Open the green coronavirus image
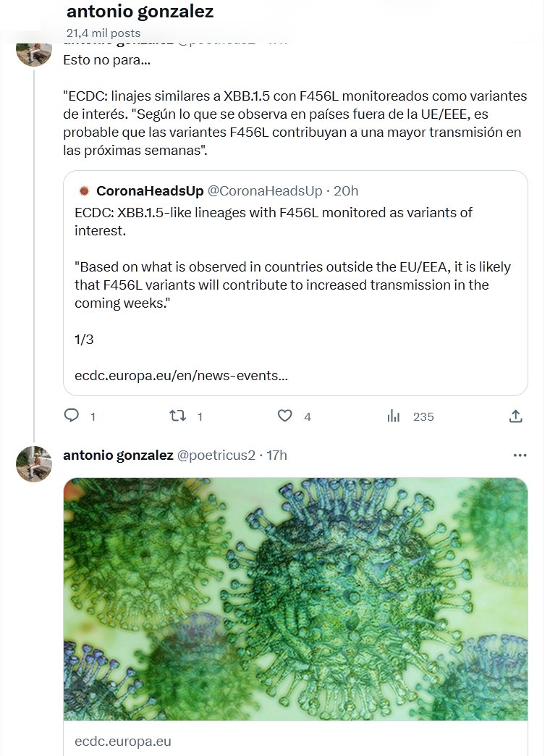 coord(295,599)
